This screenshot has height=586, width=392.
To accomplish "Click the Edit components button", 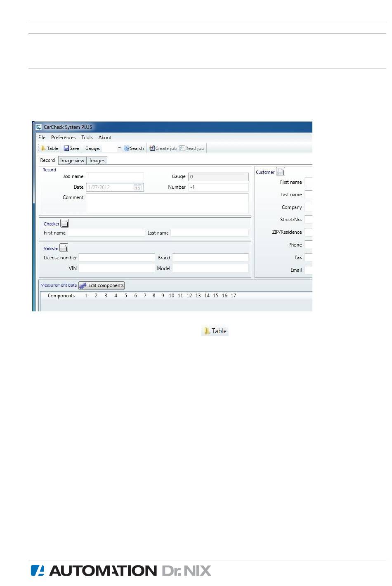I will 102,285.
